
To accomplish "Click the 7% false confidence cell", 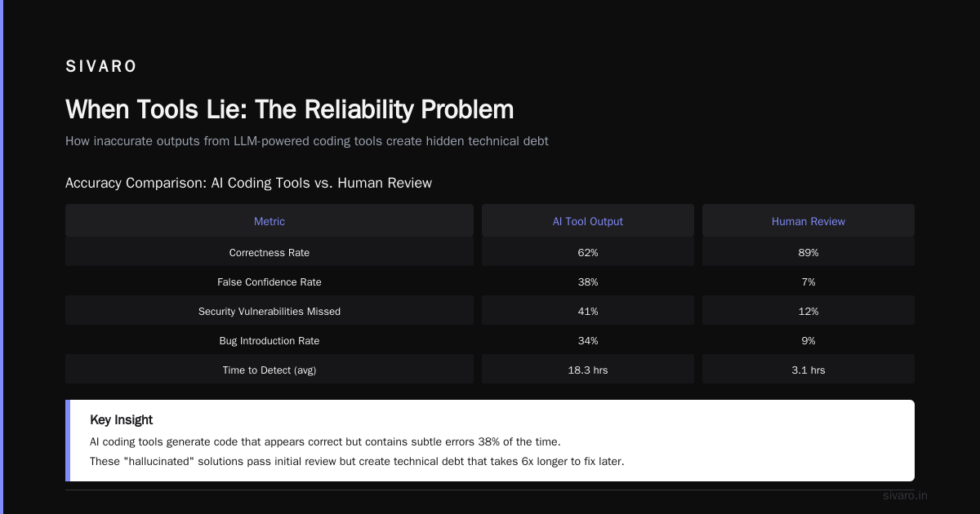I will [x=808, y=282].
